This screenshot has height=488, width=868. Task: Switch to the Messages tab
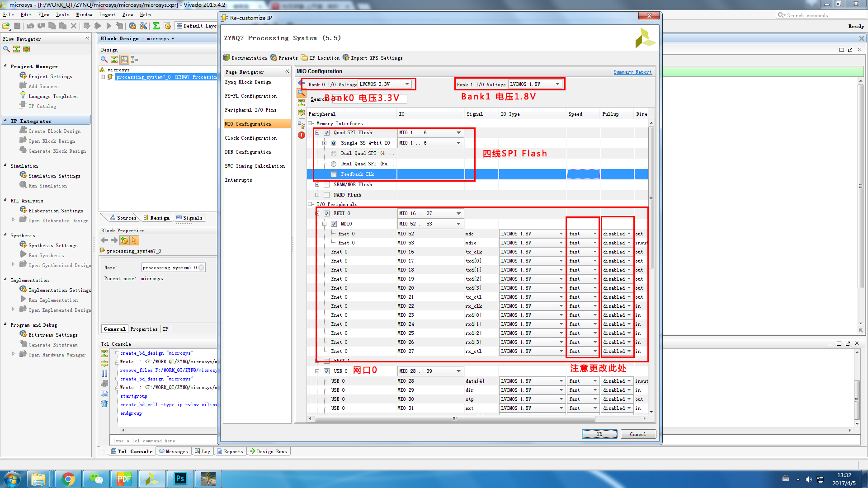[173, 451]
